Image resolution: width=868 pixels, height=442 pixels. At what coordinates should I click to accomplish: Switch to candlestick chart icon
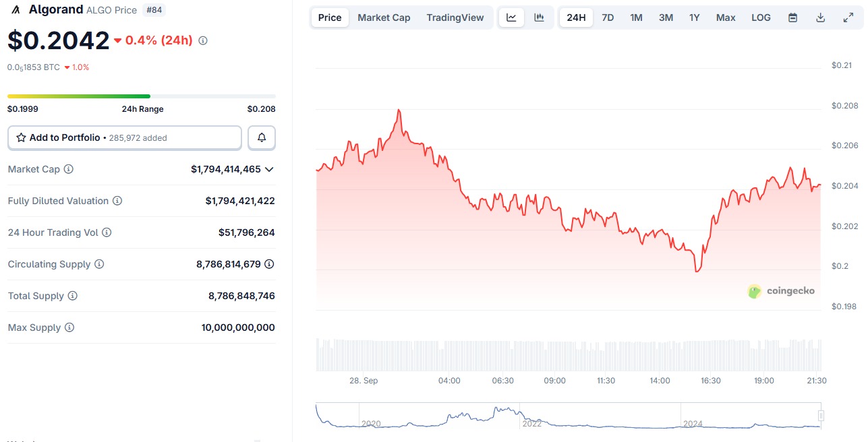(539, 18)
